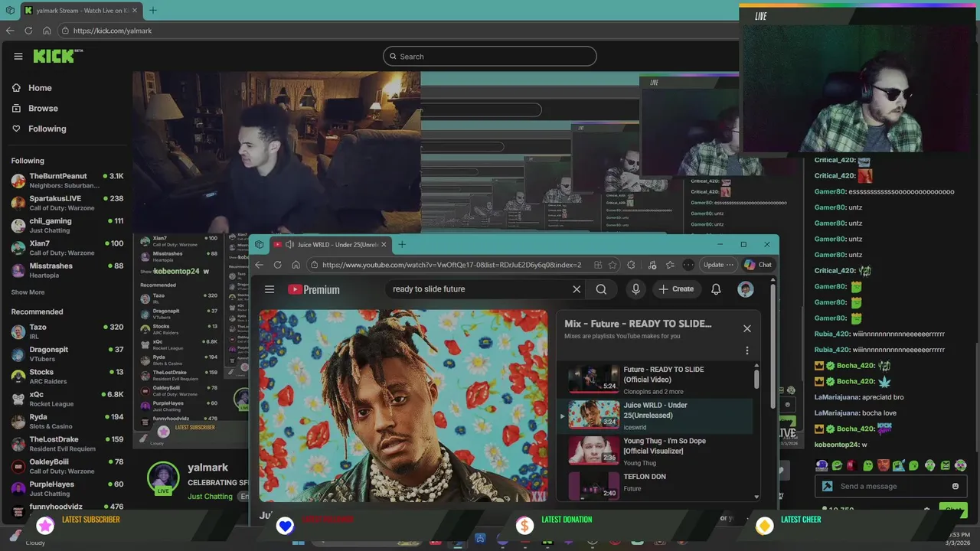
Task: Close the Juice WRLD YouTube tab
Action: pyautogui.click(x=384, y=244)
